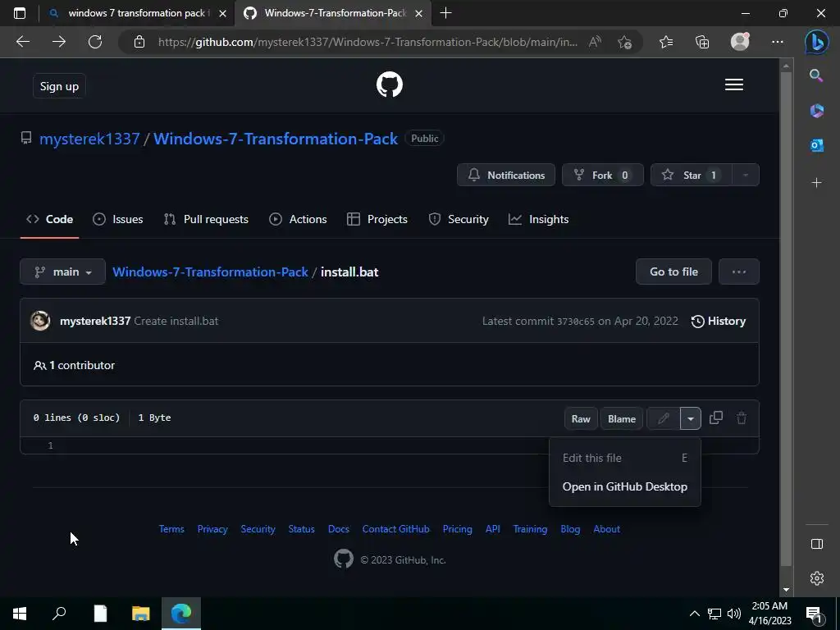Open Contact GitHub footer link
The width and height of the screenshot is (840, 630).
point(396,529)
